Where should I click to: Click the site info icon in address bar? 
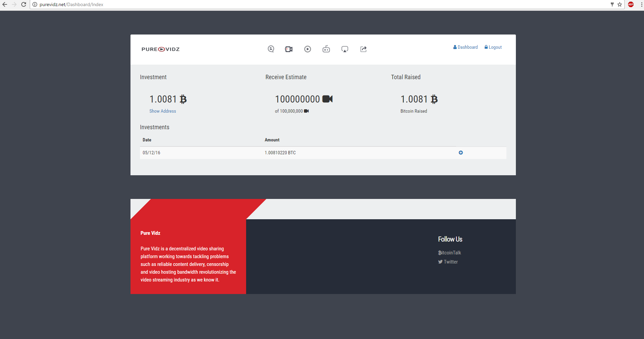point(35,4)
